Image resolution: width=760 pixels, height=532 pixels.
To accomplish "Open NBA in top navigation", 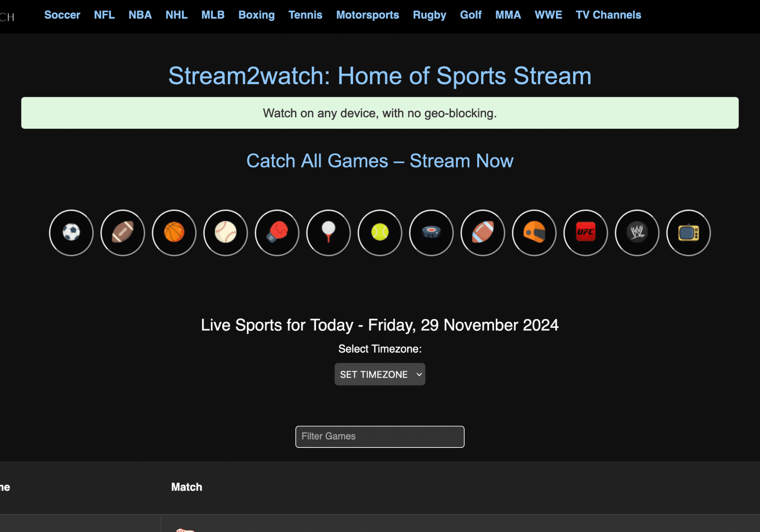I will [140, 15].
